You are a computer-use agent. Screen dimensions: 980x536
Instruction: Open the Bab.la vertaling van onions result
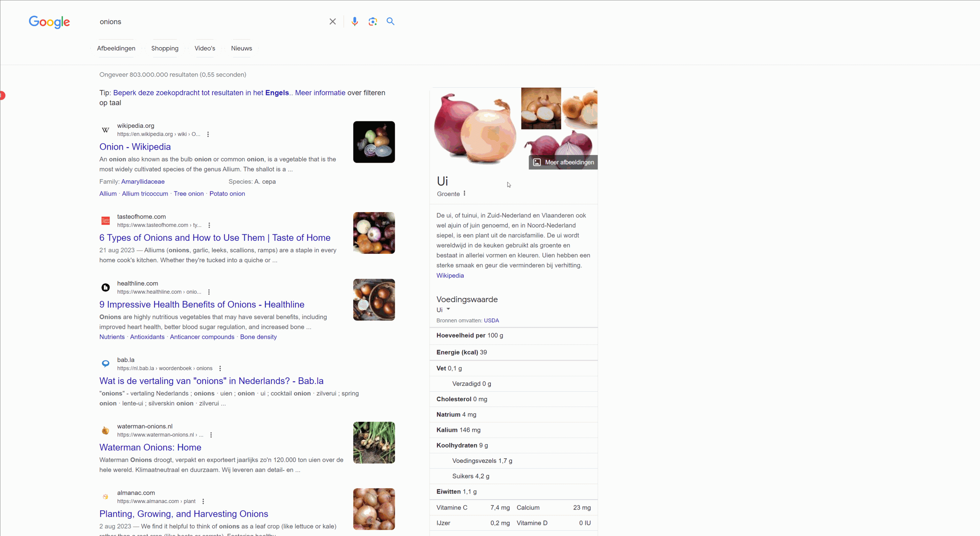click(x=211, y=381)
